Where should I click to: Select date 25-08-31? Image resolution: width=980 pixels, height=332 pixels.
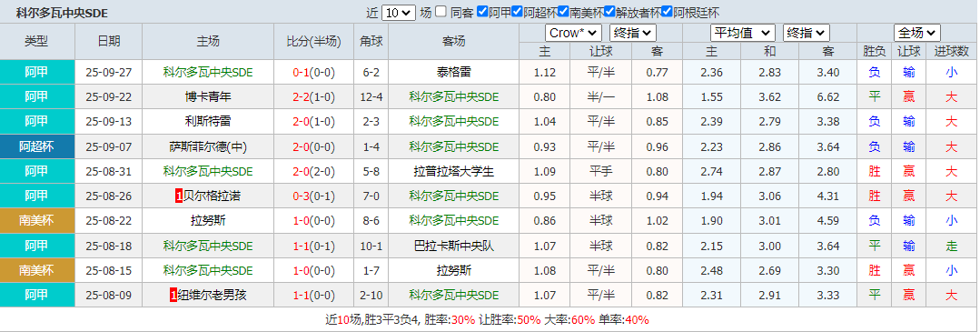109,171
